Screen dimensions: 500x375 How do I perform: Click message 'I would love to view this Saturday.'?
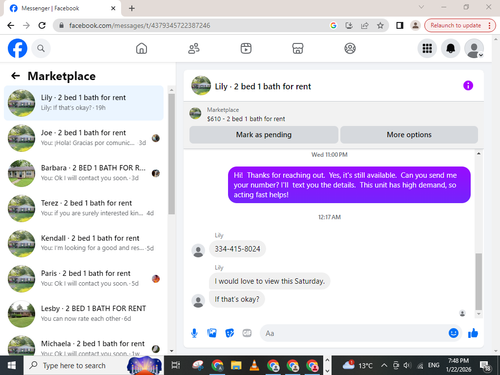pyautogui.click(x=269, y=281)
